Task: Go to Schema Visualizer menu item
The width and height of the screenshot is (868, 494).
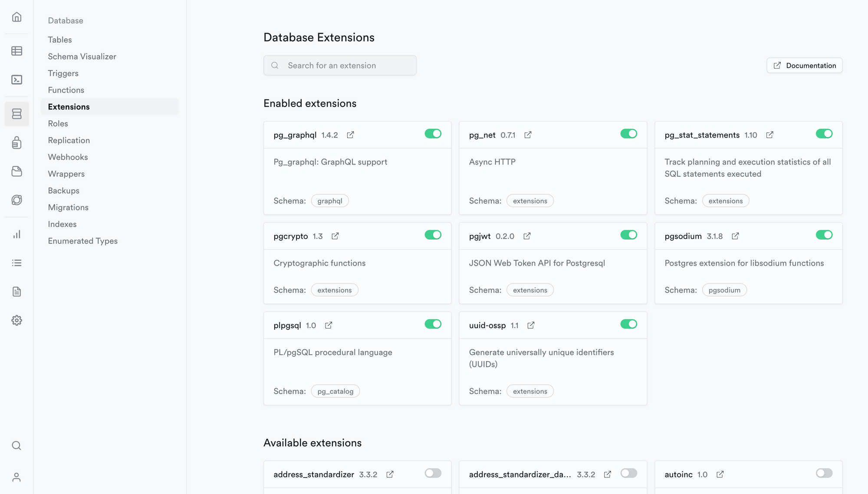Action: (82, 56)
